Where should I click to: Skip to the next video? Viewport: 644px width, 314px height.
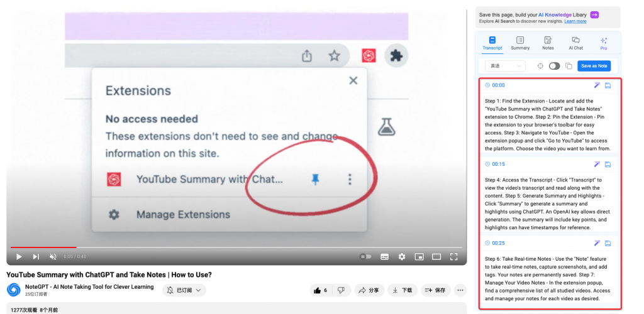[x=36, y=257]
